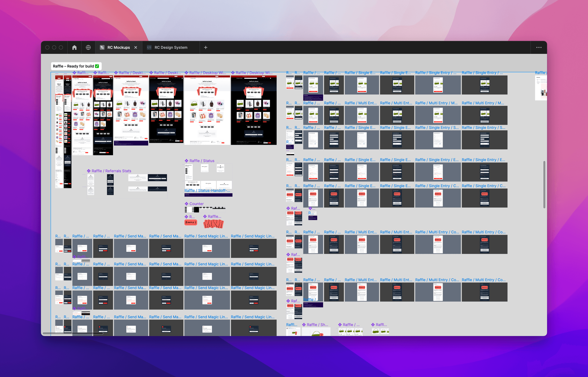Click the green checkmark in section title
Image resolution: width=588 pixels, height=377 pixels.
point(97,66)
